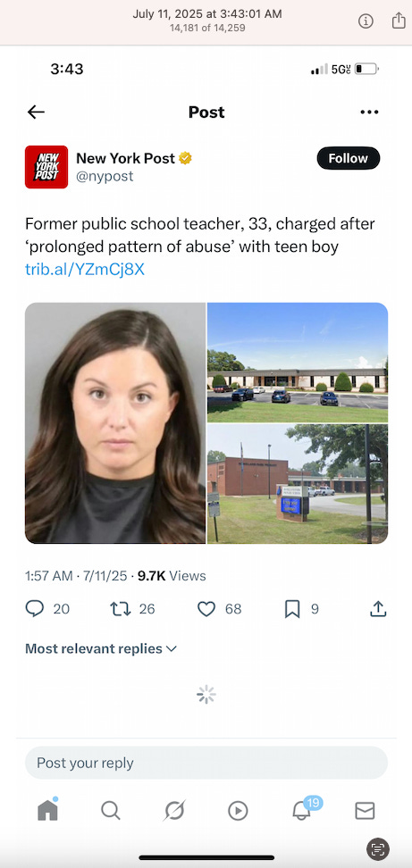Open the Messages envelope tab
Viewport: 412px width, 868px height.
365,811
